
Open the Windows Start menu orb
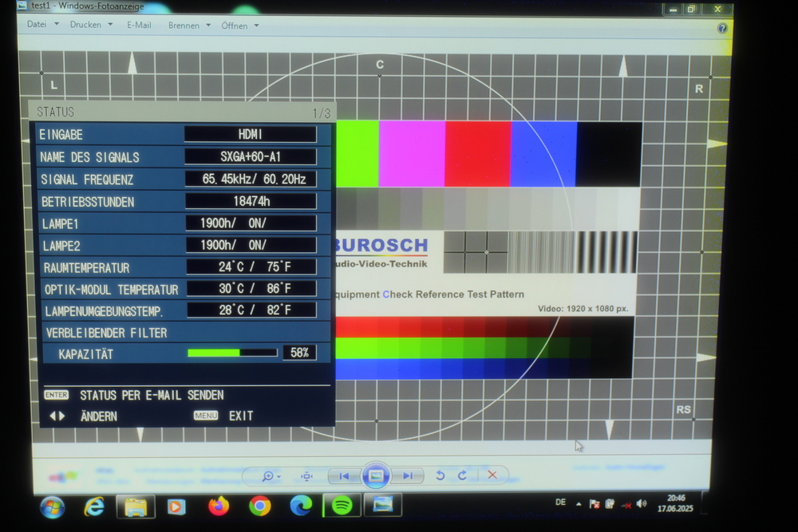(x=53, y=507)
